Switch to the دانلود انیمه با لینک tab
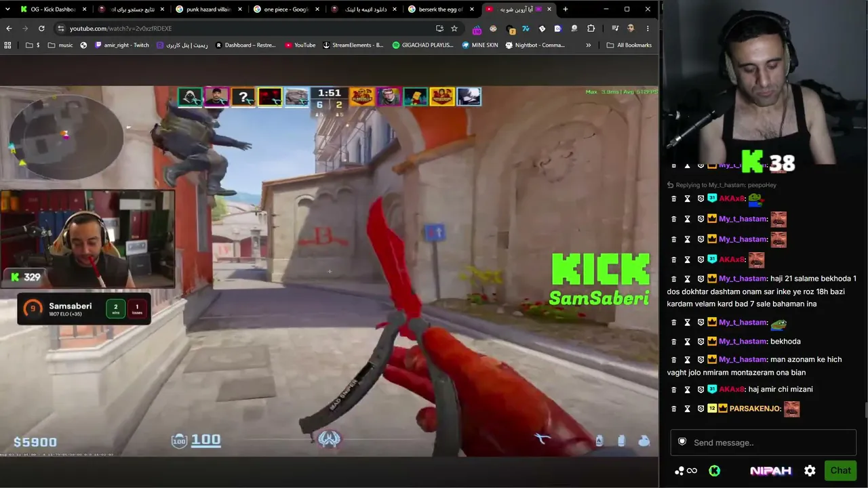Viewport: 868px width, 488px height. (x=363, y=9)
